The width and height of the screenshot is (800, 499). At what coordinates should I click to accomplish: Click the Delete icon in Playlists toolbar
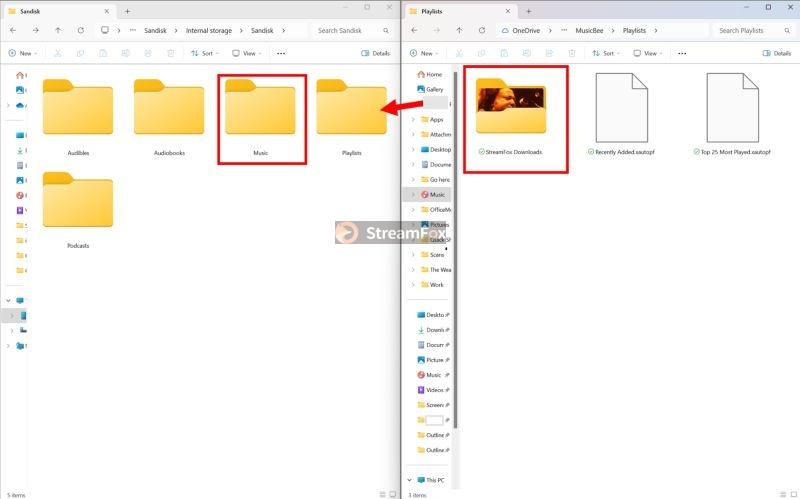(x=571, y=53)
